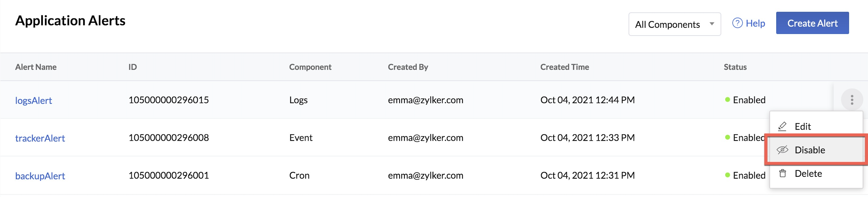Select Delete from the context menu

808,173
